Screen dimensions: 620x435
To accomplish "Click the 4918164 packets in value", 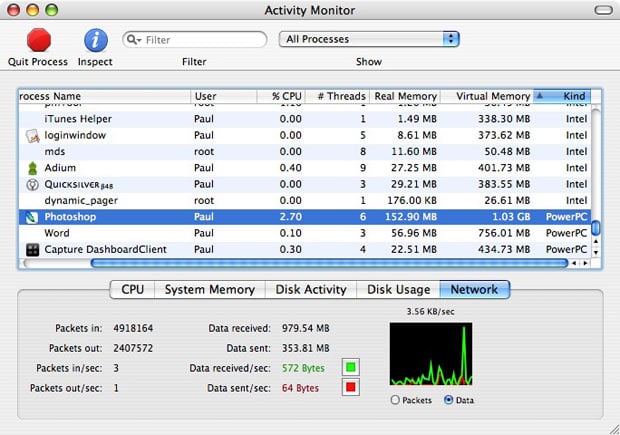I will [x=133, y=328].
